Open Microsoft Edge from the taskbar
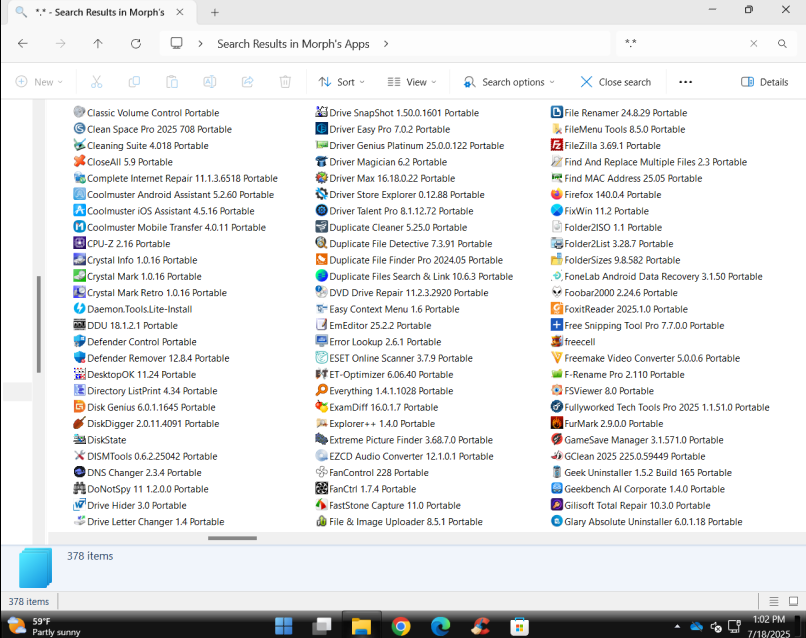 pyautogui.click(x=441, y=626)
